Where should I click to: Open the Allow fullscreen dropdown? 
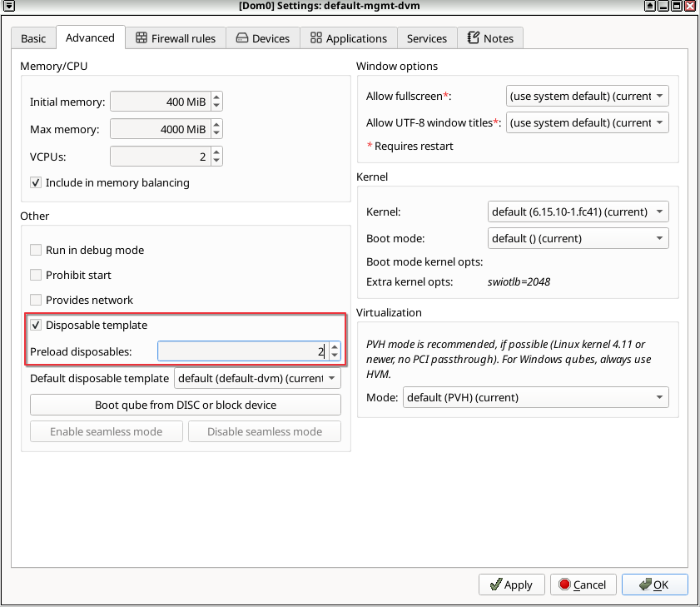pyautogui.click(x=587, y=96)
